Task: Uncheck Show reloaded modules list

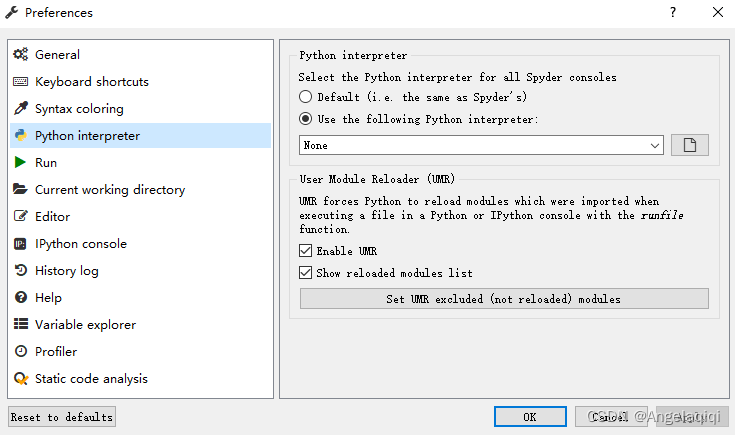Action: 306,273
